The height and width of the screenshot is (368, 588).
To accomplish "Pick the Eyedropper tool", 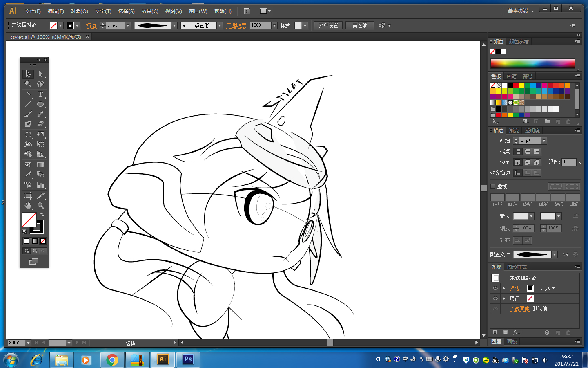I will point(28,175).
